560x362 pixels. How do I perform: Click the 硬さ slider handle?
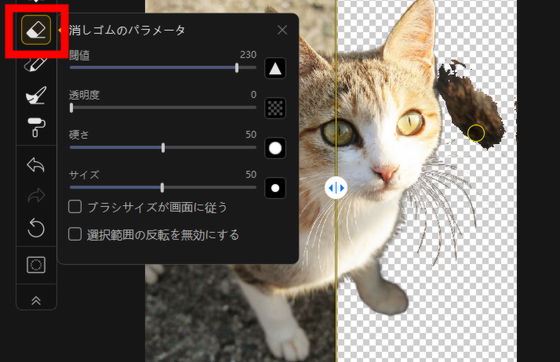coord(163,147)
